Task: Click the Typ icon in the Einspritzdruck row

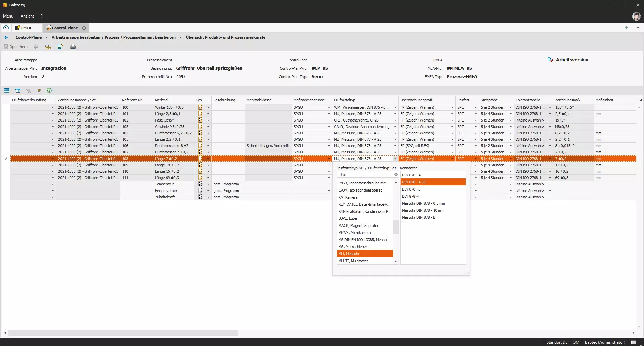Action: pyautogui.click(x=200, y=191)
